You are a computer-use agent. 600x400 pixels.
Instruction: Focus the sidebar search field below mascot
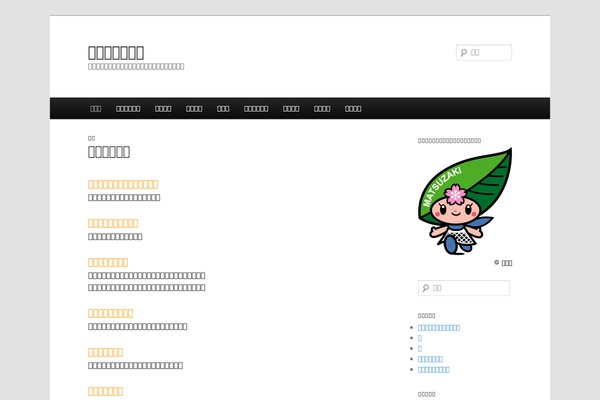point(464,288)
